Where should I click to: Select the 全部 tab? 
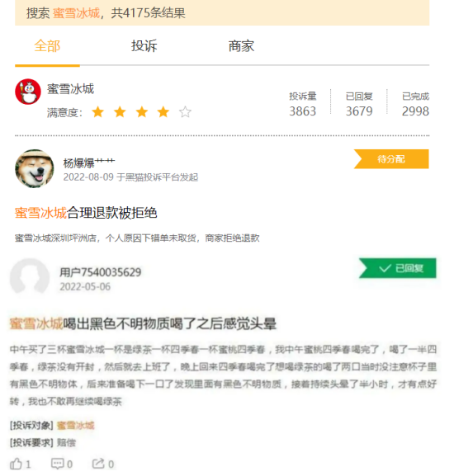47,46
